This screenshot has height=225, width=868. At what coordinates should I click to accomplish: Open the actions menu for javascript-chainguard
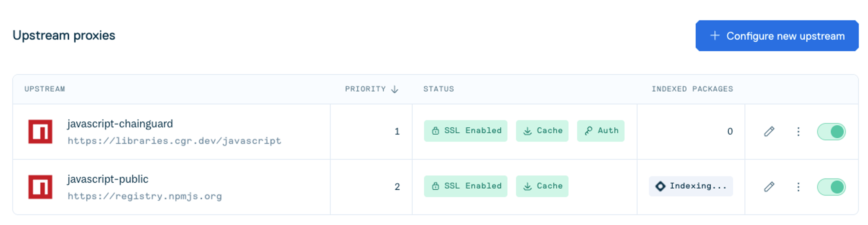(799, 132)
